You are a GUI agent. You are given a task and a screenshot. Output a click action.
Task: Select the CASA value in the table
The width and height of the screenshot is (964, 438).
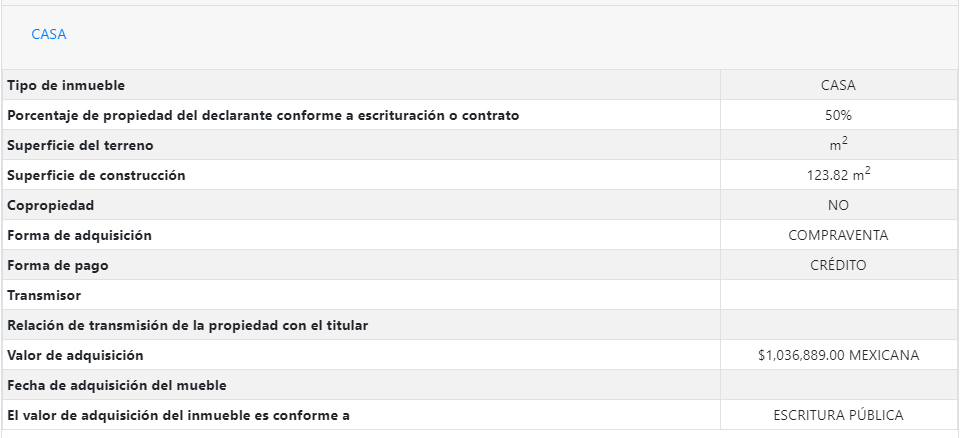pyautogui.click(x=838, y=86)
